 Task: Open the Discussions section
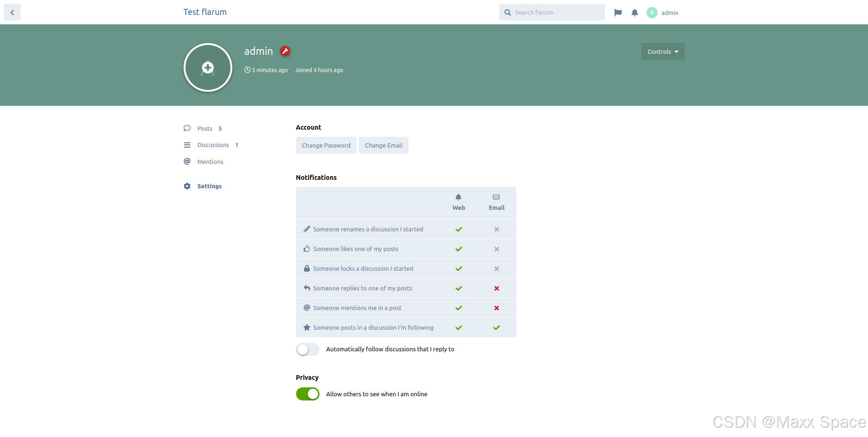coord(213,145)
